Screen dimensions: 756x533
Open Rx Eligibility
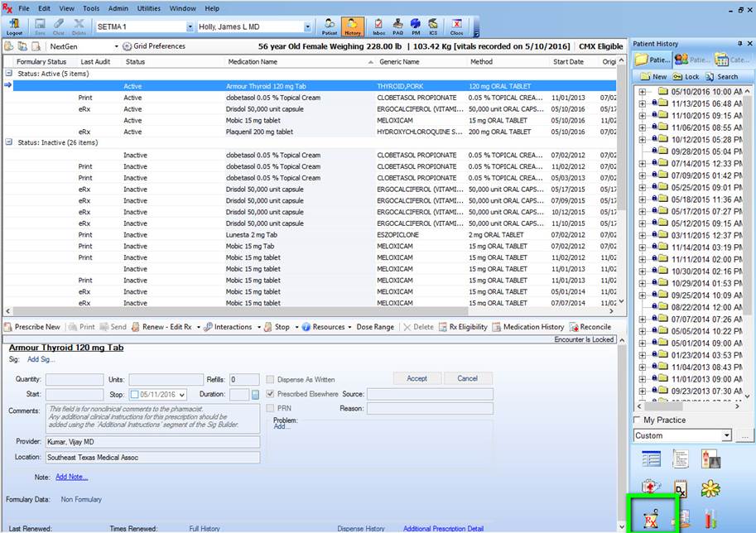click(463, 327)
